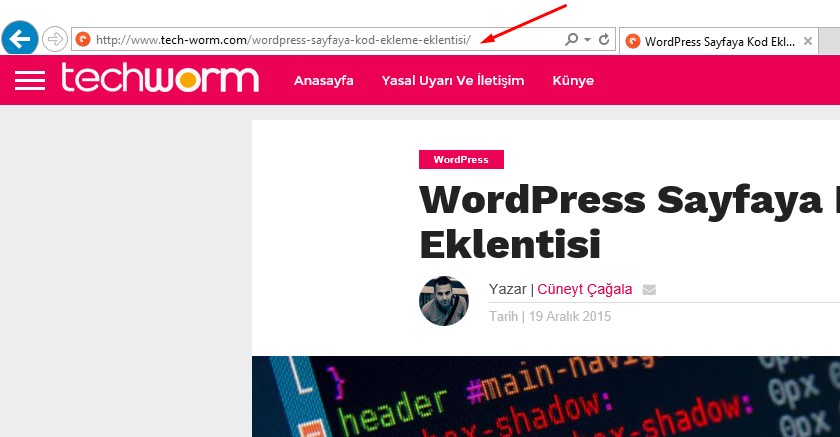
Task: Click the magnifier search icon in address bar
Action: point(571,40)
